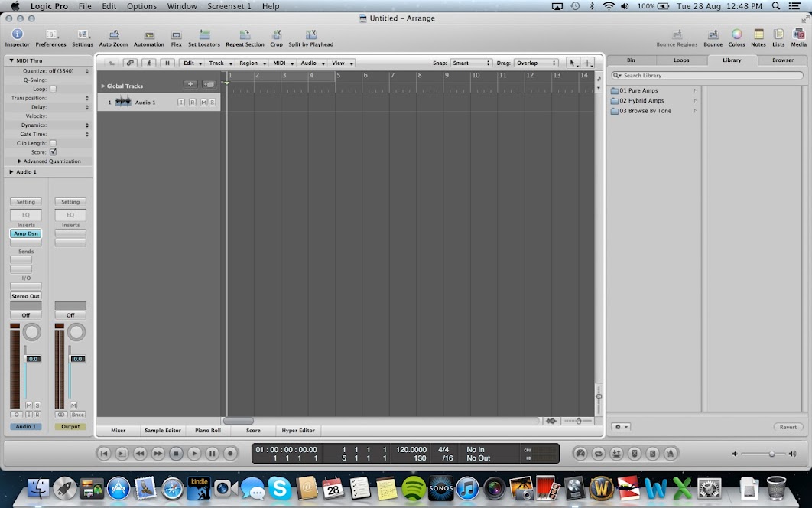The height and width of the screenshot is (508, 812).
Task: Click Split by Playhead icon
Action: click(x=310, y=34)
